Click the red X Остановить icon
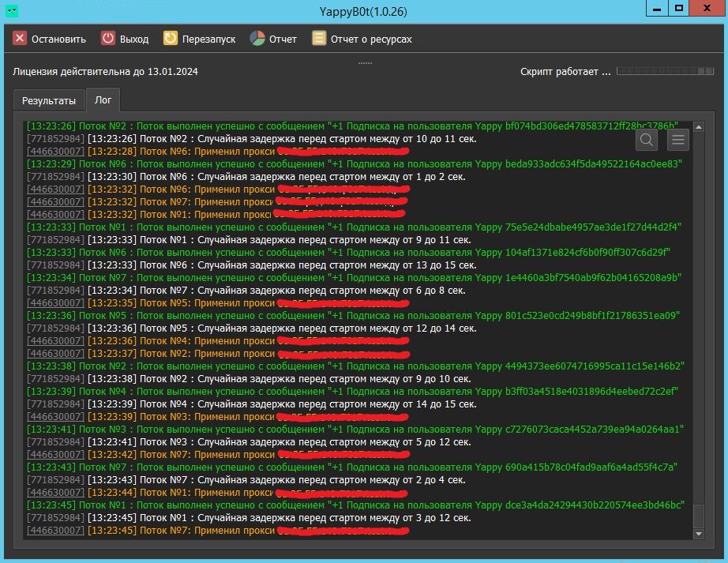 20,39
